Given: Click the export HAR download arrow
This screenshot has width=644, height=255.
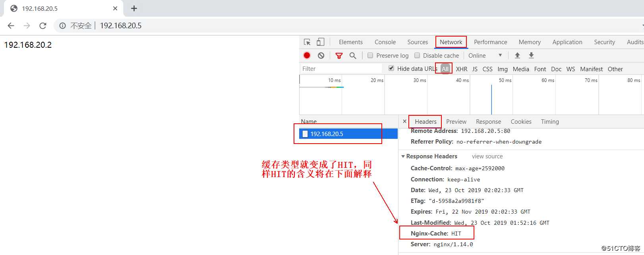Looking at the screenshot, I should pyautogui.click(x=531, y=55).
